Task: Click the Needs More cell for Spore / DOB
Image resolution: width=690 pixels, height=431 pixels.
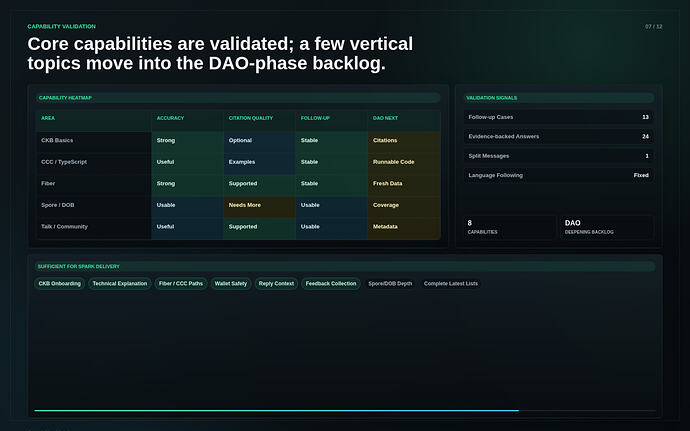Action: tap(259, 205)
